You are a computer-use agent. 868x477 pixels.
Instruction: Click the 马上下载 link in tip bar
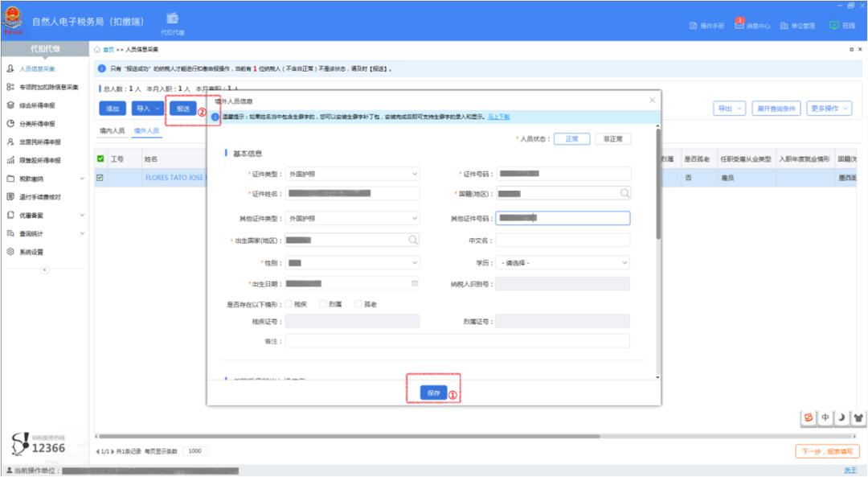[498, 117]
